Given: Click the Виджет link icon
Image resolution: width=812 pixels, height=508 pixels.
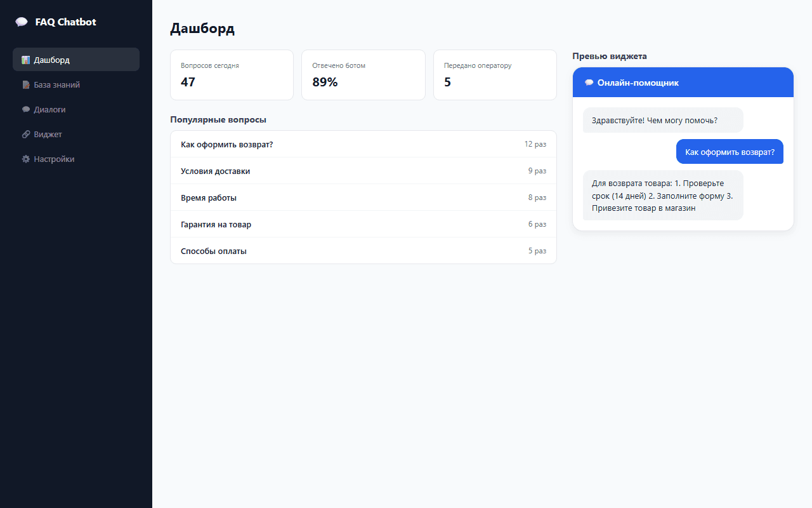Looking at the screenshot, I should 26,134.
